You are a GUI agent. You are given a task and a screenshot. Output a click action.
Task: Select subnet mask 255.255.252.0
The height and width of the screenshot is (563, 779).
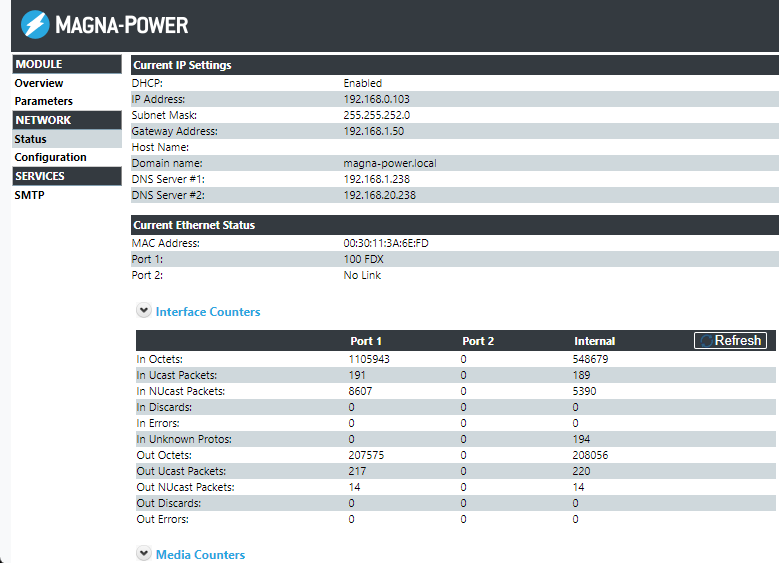[377, 115]
